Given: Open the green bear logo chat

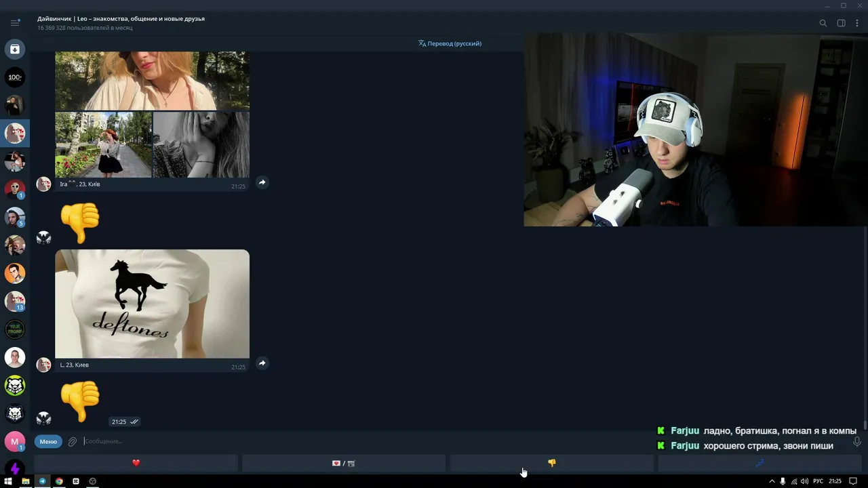Looking at the screenshot, I should pos(15,386).
